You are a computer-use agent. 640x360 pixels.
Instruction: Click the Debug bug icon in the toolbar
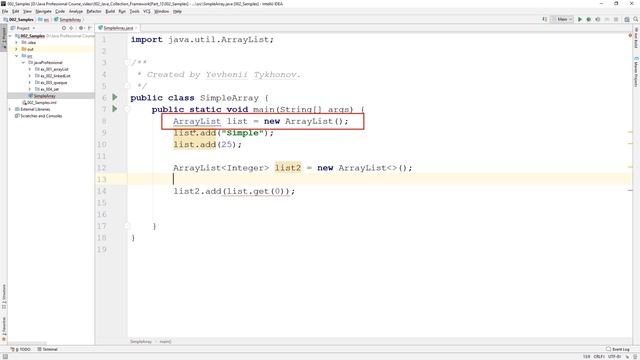tap(589, 19)
